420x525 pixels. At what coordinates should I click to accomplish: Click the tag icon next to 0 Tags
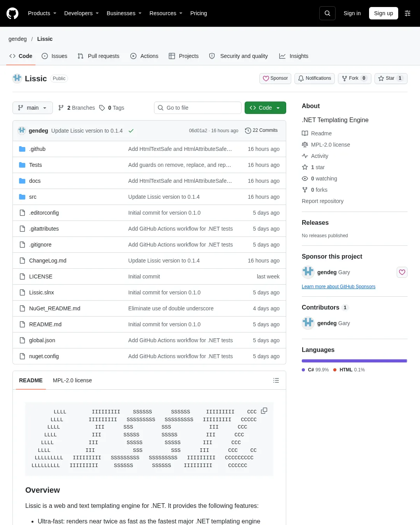tap(102, 108)
